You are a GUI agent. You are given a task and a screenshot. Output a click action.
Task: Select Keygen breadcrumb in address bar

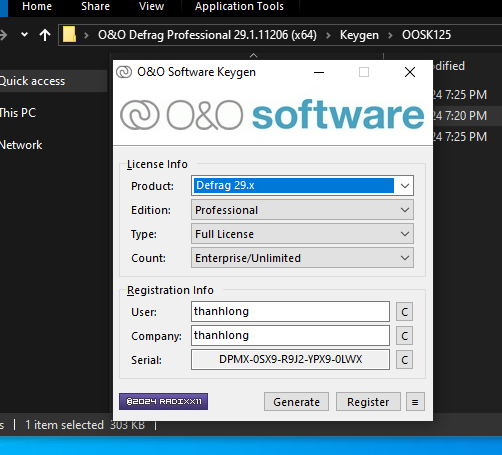(x=359, y=35)
